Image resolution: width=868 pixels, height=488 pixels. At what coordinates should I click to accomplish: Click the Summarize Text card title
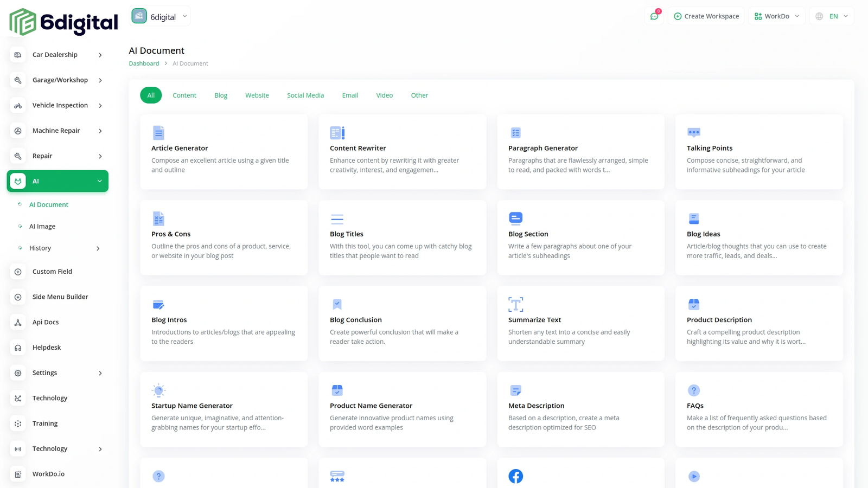(534, 320)
